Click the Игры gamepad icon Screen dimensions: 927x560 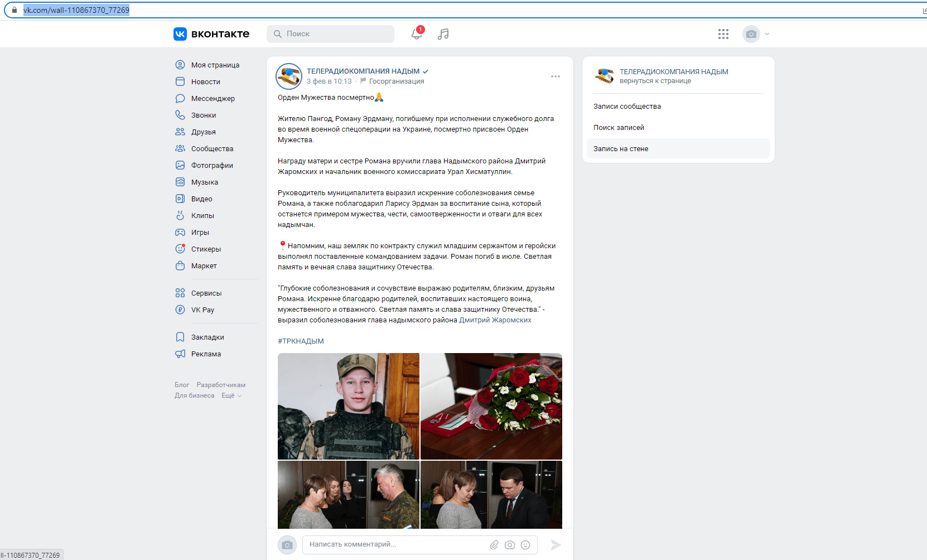click(180, 232)
